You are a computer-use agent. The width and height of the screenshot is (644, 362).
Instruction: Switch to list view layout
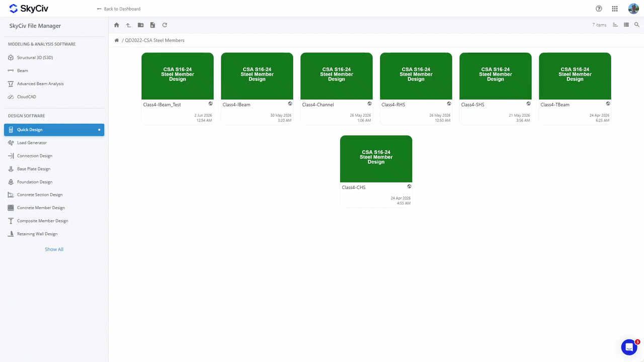[626, 25]
